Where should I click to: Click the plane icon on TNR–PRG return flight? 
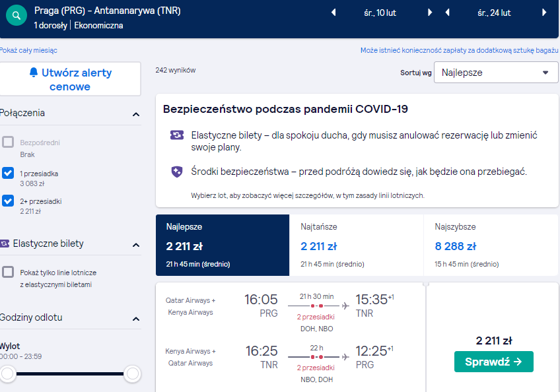point(345,357)
